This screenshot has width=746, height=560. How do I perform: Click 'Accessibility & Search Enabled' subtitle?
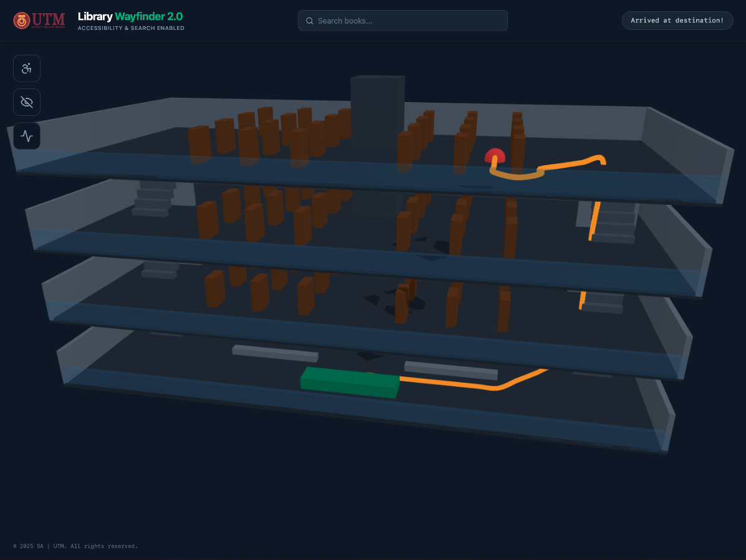coord(131,28)
